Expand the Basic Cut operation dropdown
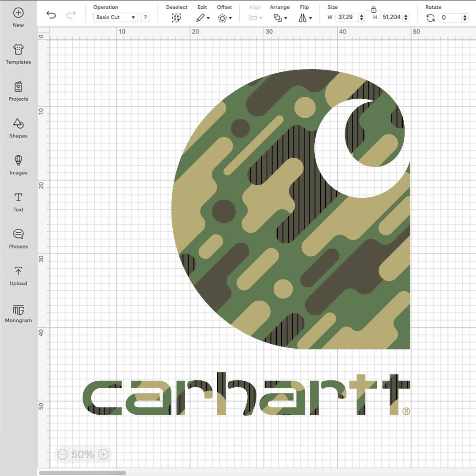The image size is (476, 476). click(x=115, y=17)
